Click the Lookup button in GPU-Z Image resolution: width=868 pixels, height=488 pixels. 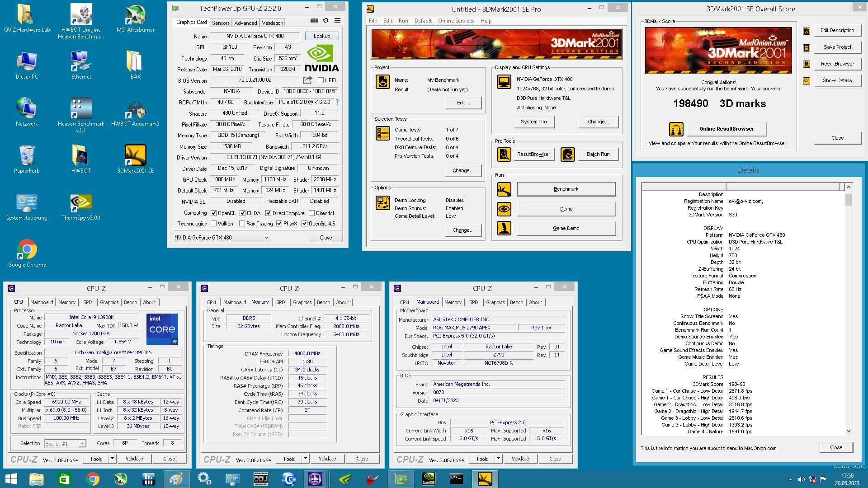click(x=322, y=36)
